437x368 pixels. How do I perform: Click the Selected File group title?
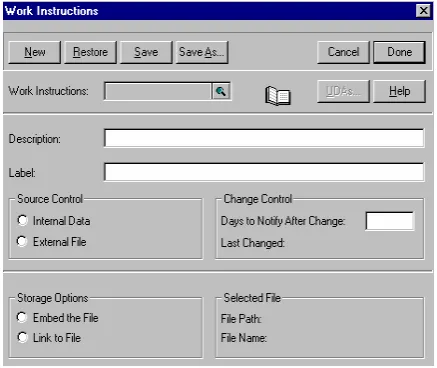[x=252, y=298]
